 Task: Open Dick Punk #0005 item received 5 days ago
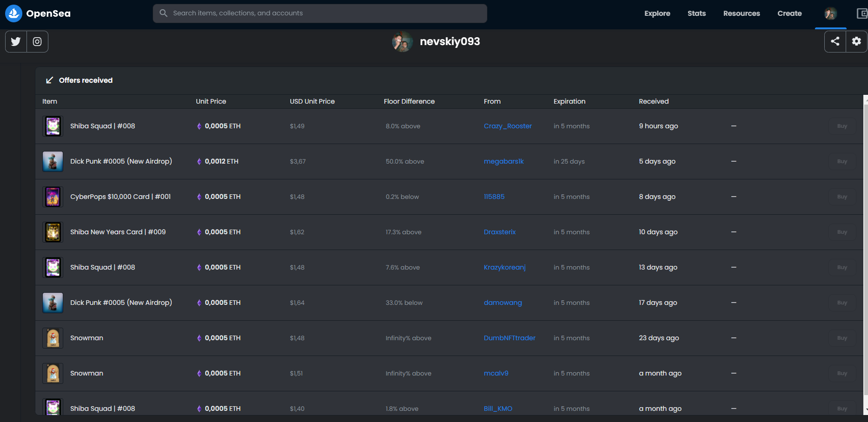point(121,161)
